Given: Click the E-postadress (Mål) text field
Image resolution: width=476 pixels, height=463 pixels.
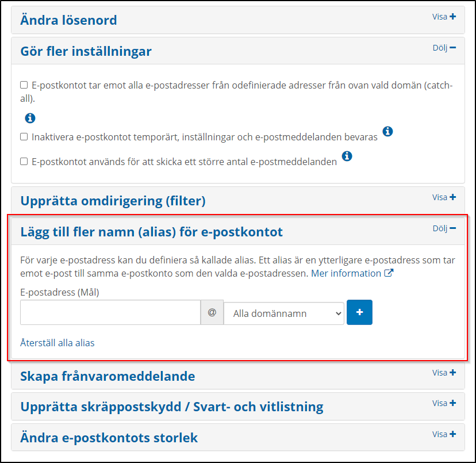Looking at the screenshot, I should [x=110, y=312].
